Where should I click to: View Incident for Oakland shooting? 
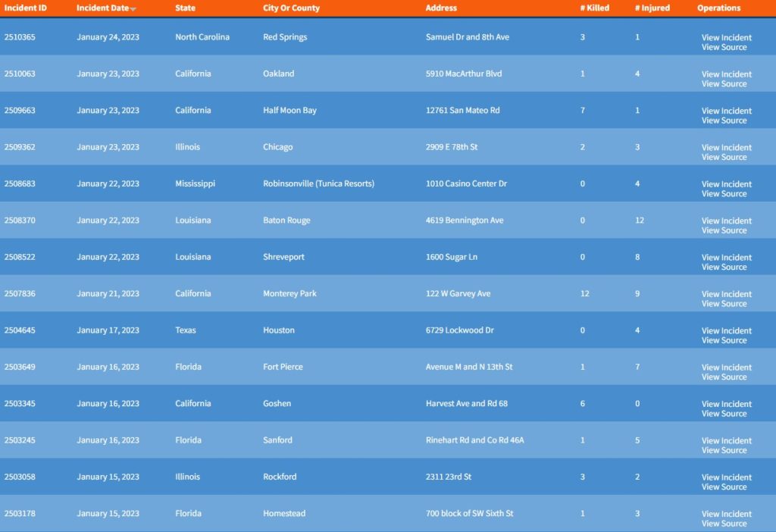coord(726,74)
